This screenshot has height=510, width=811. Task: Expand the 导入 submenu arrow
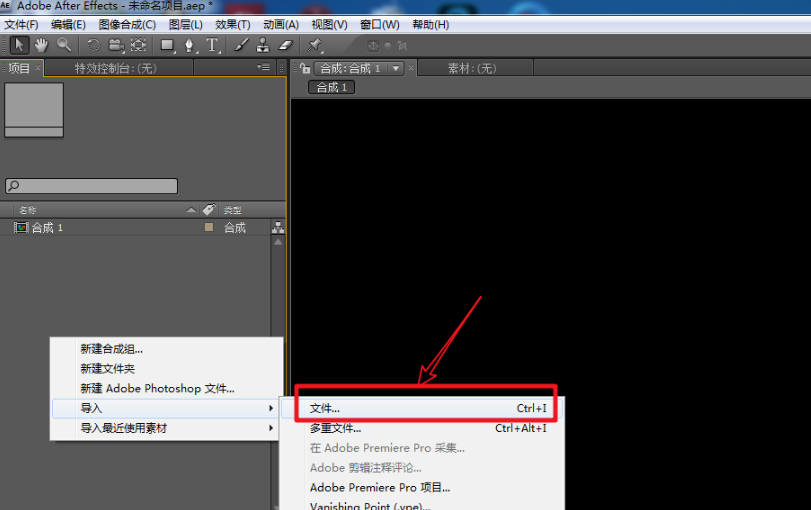(271, 409)
